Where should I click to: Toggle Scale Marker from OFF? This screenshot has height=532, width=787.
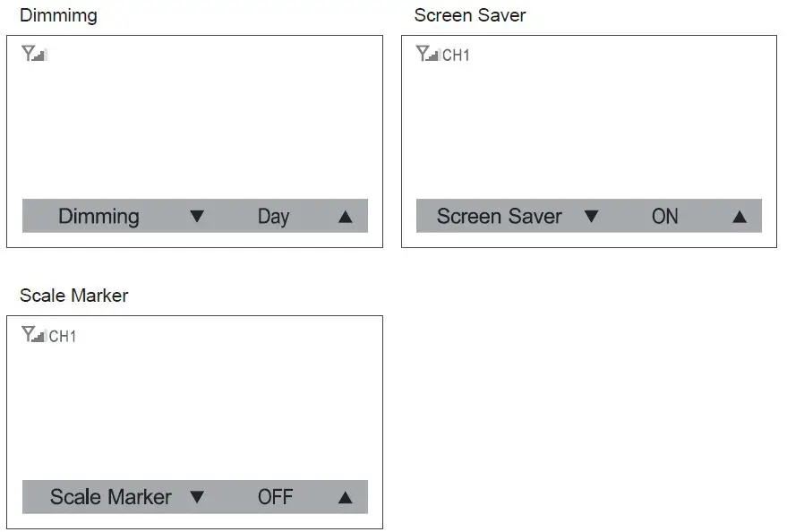pyautogui.click(x=276, y=497)
